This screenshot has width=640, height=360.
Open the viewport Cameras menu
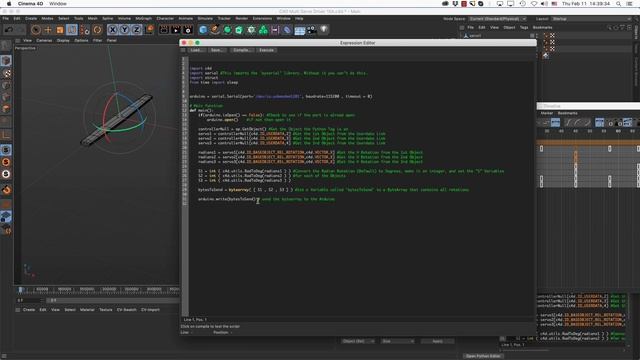pyautogui.click(x=44, y=40)
